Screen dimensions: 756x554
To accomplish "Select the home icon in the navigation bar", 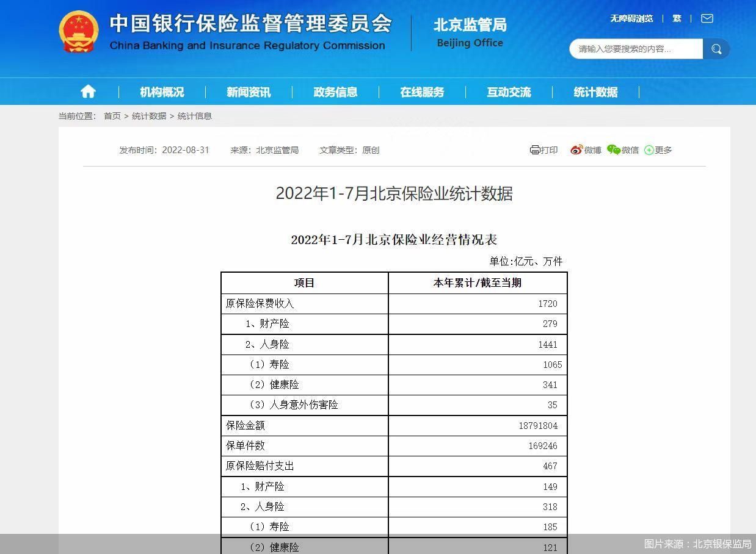I will coord(88,91).
